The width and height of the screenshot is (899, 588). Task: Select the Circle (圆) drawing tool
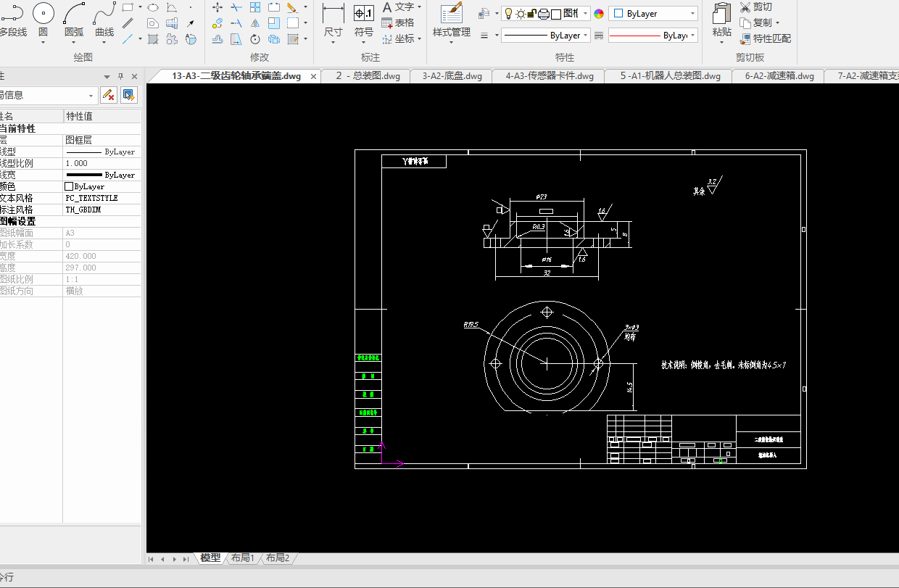43,14
